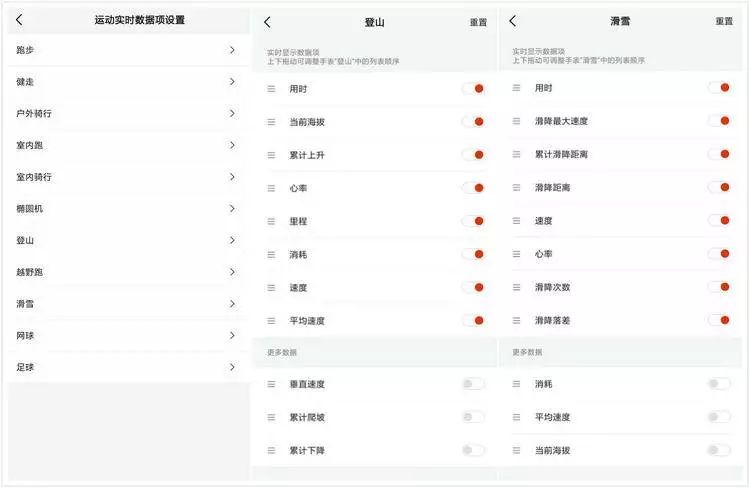Click drag handle for 当前海拔 in 登山
Screen dimensions: 750x488
pyautogui.click(x=271, y=122)
